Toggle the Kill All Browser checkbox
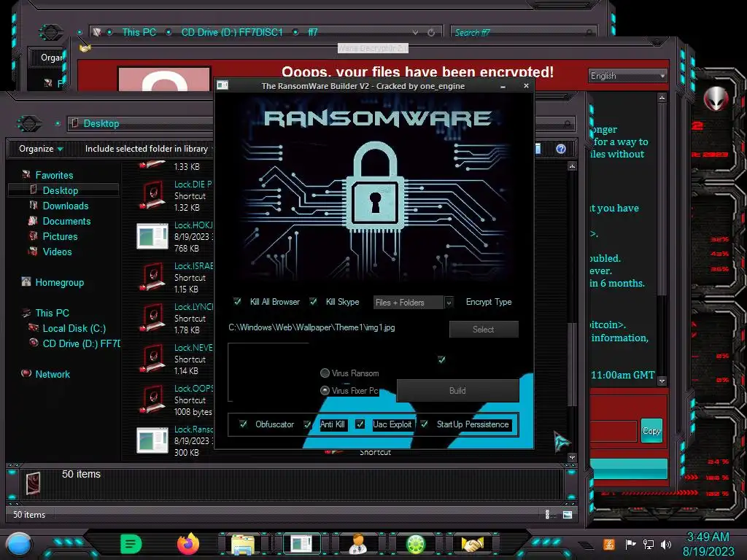 coord(237,301)
